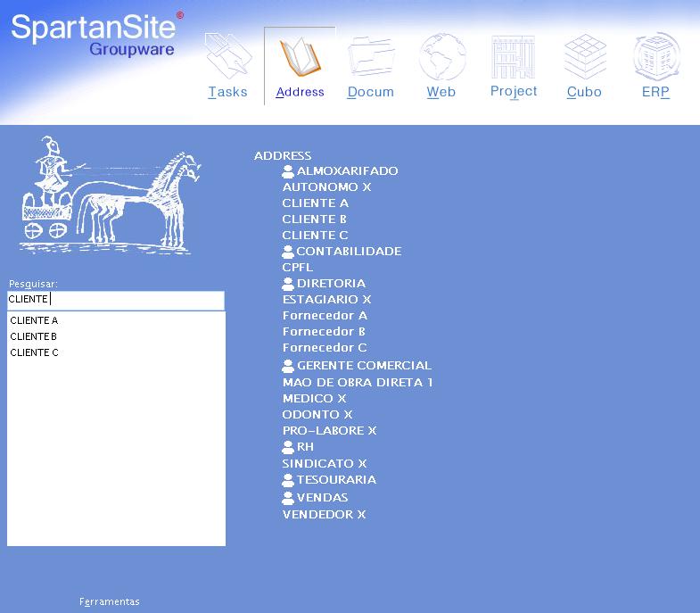Click the Address book icon
The width and height of the screenshot is (700, 613).
tap(300, 58)
